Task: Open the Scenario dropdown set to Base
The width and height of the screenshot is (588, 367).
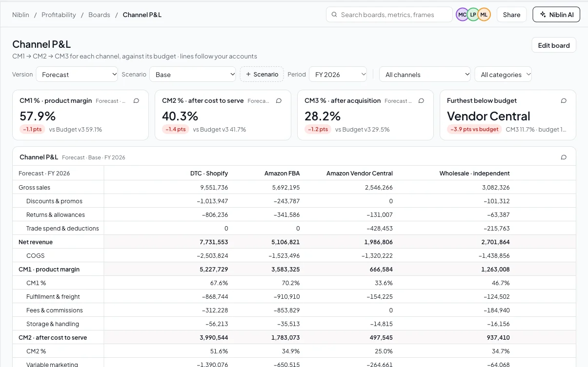Action: (x=193, y=75)
